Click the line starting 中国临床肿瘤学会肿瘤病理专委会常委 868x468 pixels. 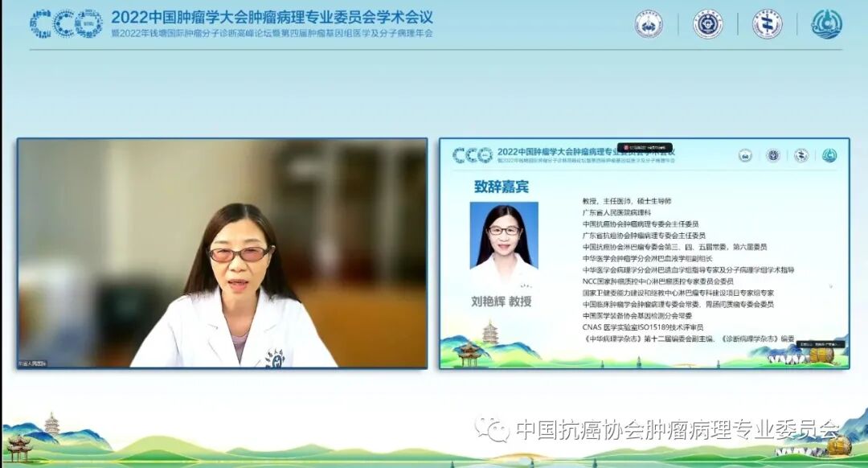click(678, 305)
